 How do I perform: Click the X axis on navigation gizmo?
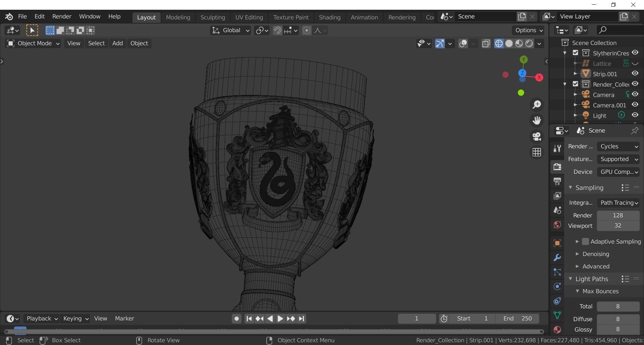click(x=539, y=78)
